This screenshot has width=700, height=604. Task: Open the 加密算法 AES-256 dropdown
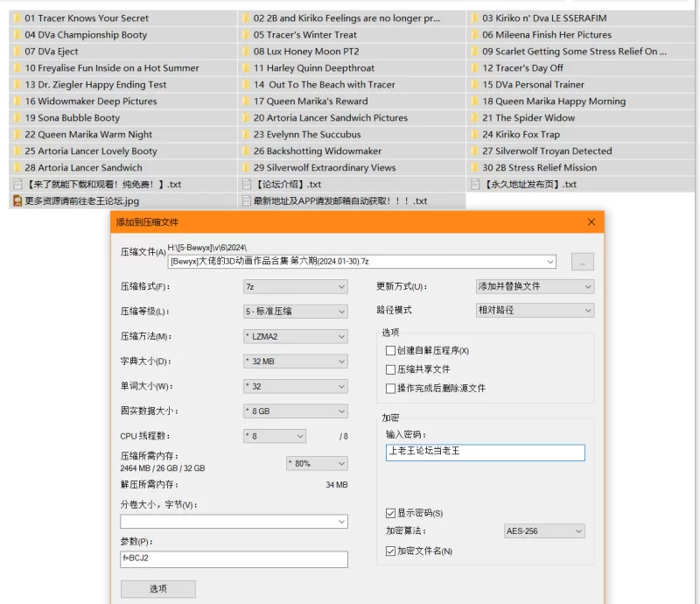tap(544, 531)
